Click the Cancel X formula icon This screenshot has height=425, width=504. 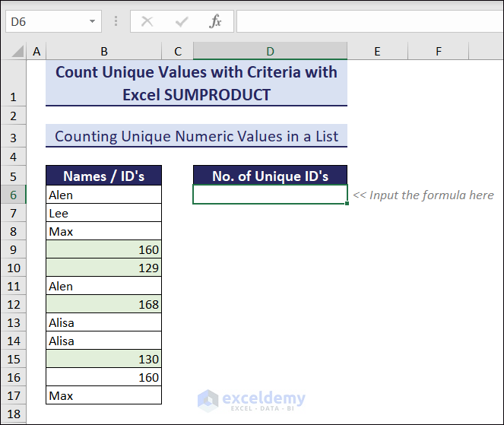(147, 21)
